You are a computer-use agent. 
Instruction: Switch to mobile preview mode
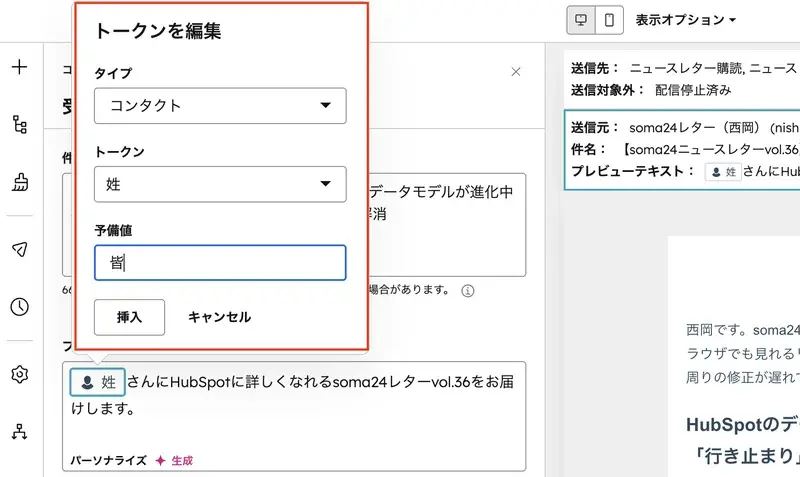609,20
